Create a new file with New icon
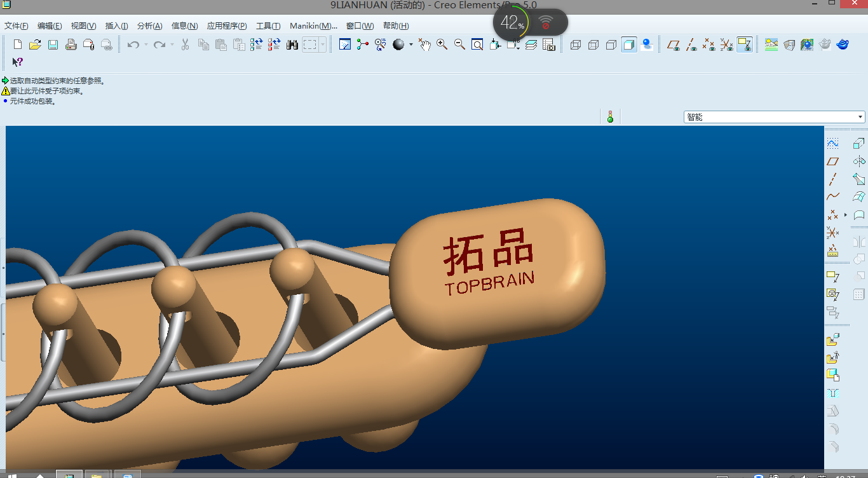 coord(18,44)
